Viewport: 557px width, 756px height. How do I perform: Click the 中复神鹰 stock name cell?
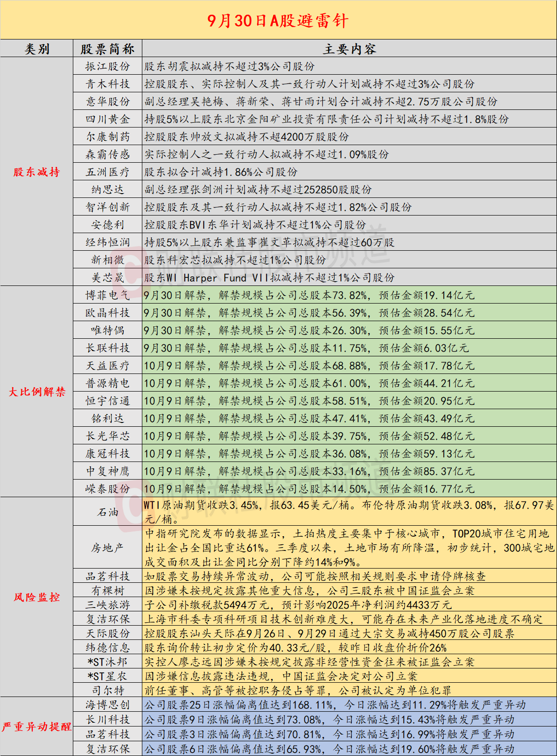(x=108, y=471)
